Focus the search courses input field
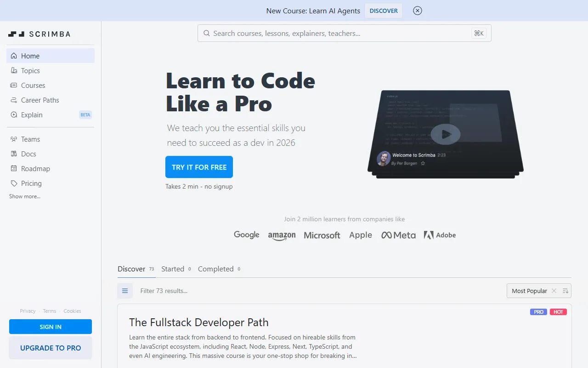 coord(345,33)
